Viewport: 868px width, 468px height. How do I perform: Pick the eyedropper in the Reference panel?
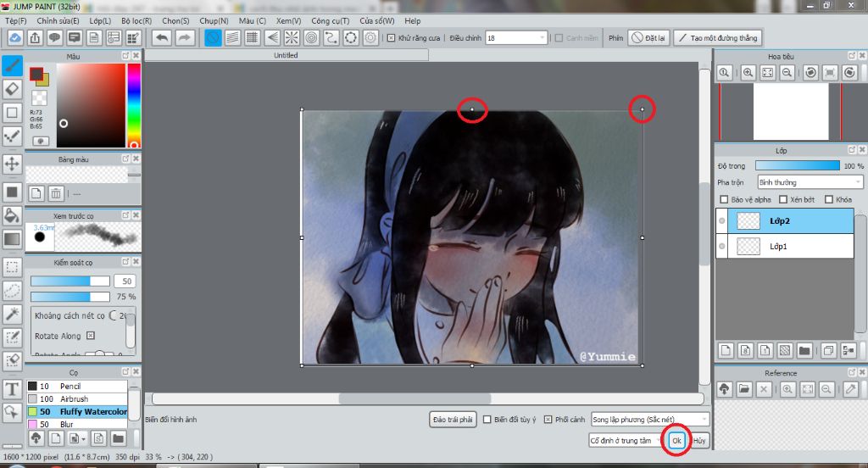tap(851, 389)
